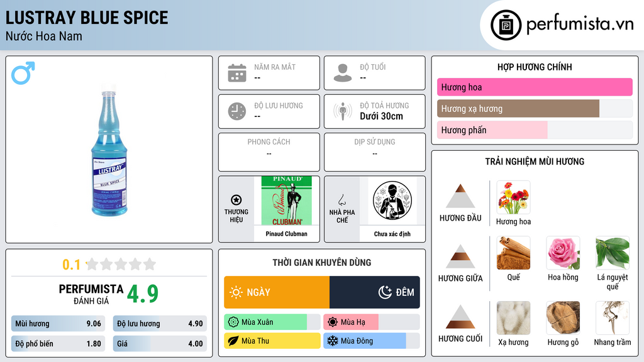Image resolution: width=644 pixels, height=362 pixels.
Task: Click the snowflake icon for Mùa Đông
Action: (333, 341)
